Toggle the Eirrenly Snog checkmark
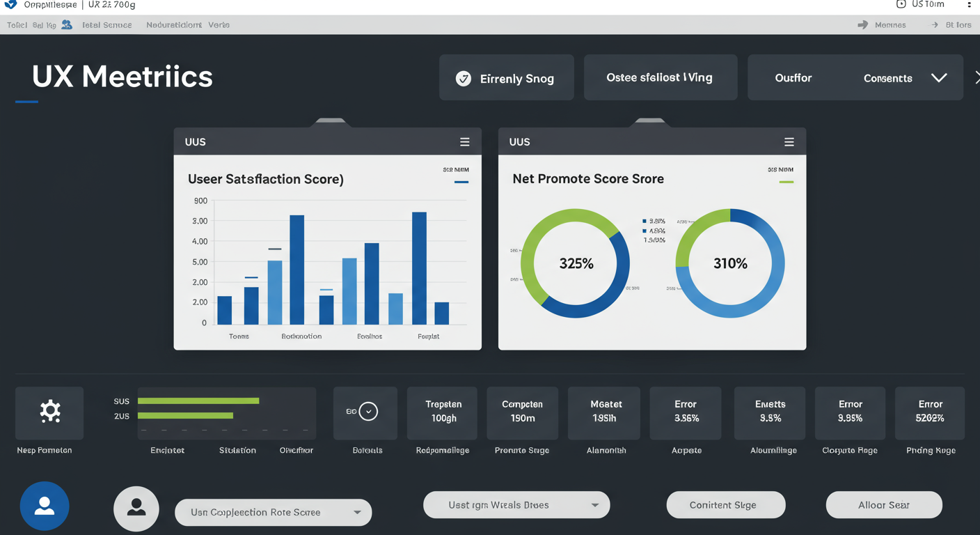980x535 pixels. (x=463, y=79)
